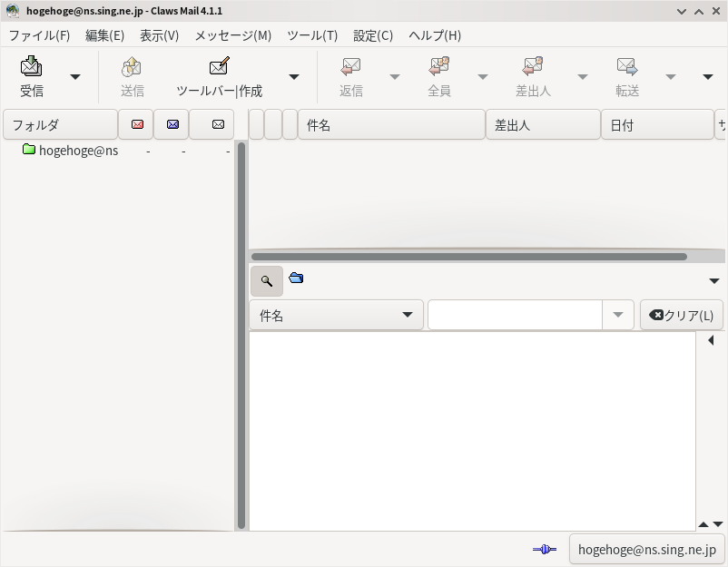Click the 転送 forward icon

point(627,66)
